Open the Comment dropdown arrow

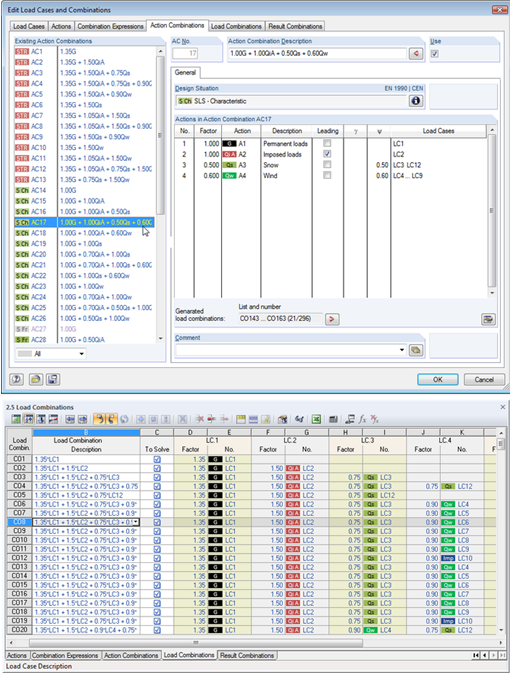(402, 350)
